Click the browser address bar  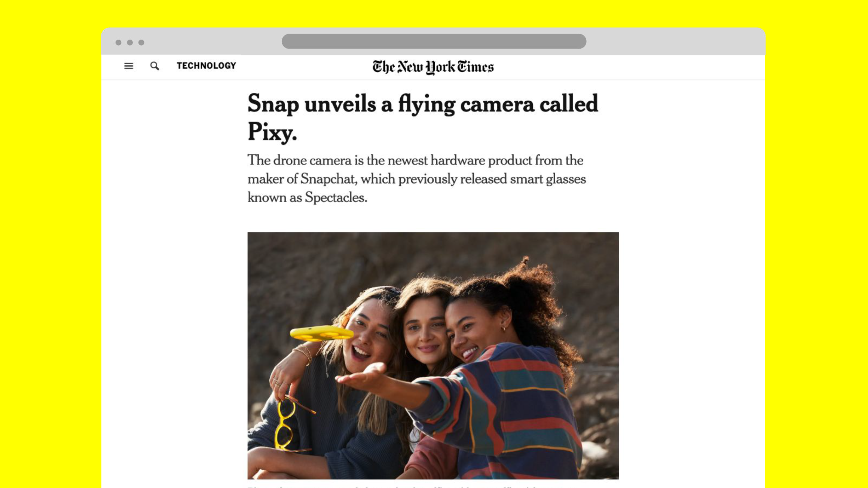pos(434,42)
